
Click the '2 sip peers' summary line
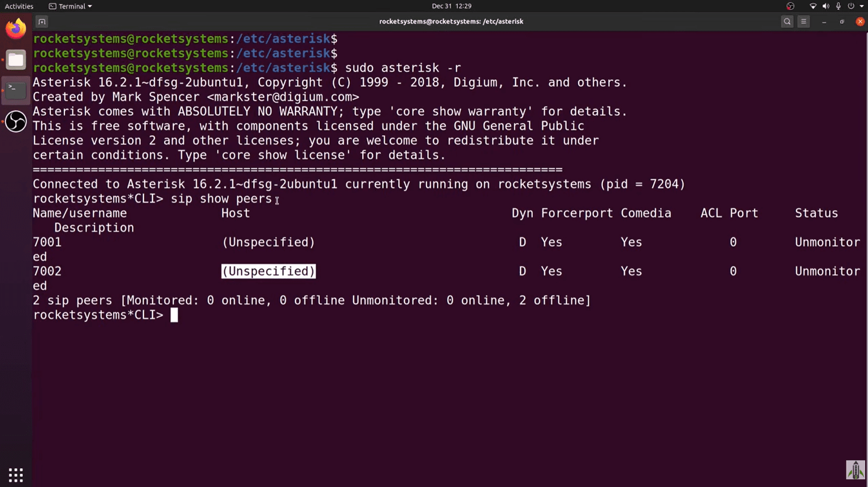pos(312,300)
